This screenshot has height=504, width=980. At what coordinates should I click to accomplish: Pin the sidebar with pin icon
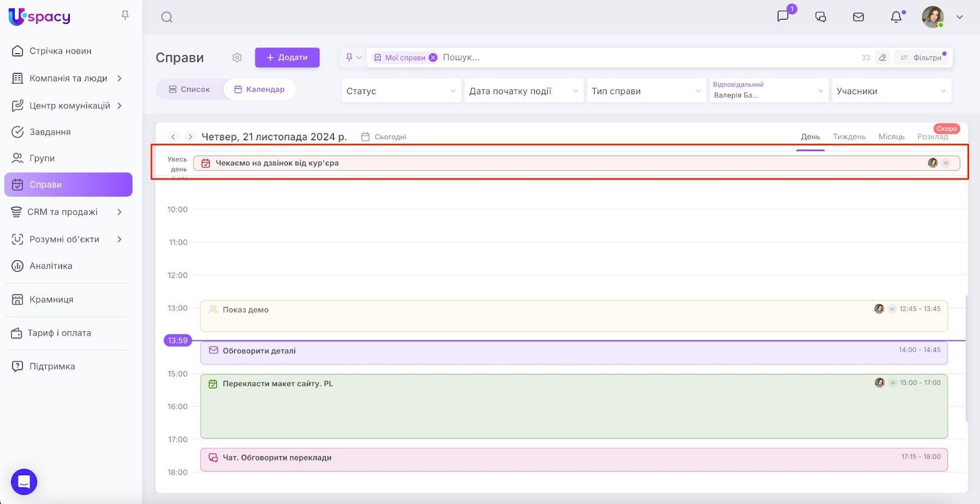[125, 15]
